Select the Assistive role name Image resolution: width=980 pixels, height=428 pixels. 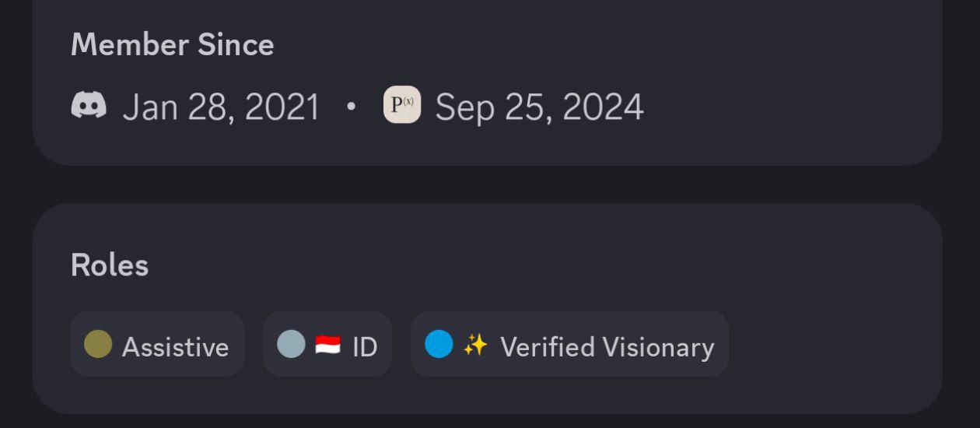pos(175,346)
